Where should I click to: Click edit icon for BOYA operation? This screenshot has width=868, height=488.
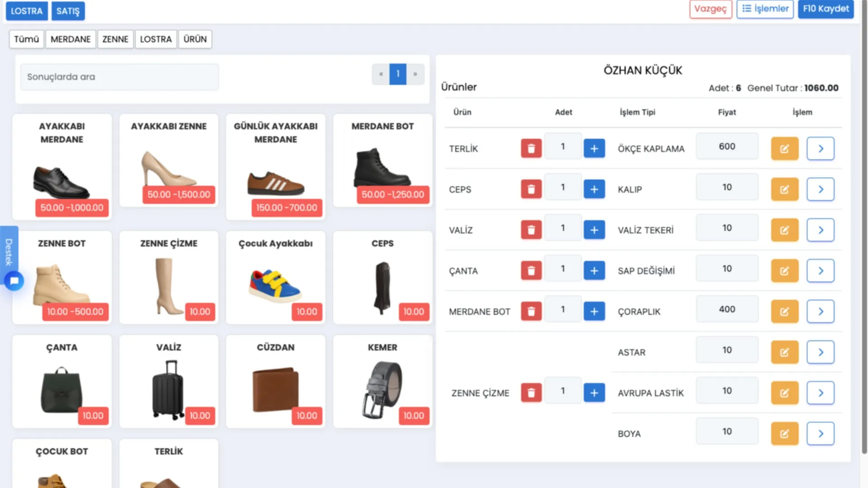tap(784, 433)
